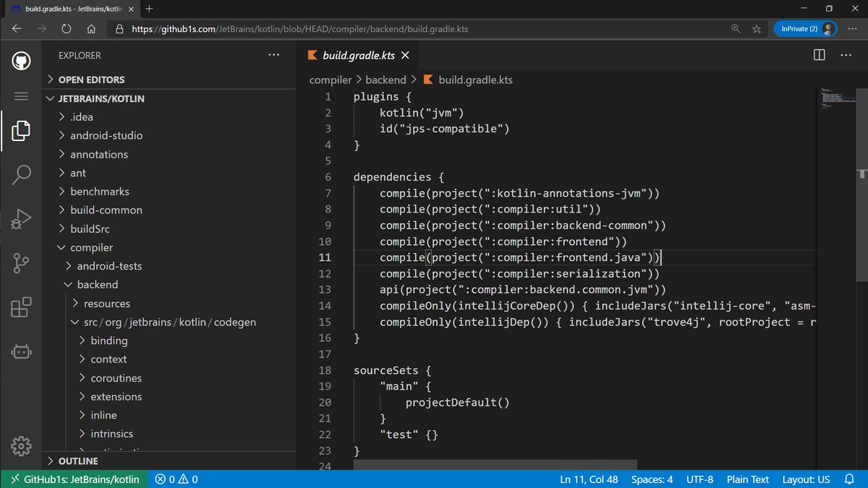
Task: Click Layout: US status item
Action: (x=806, y=479)
